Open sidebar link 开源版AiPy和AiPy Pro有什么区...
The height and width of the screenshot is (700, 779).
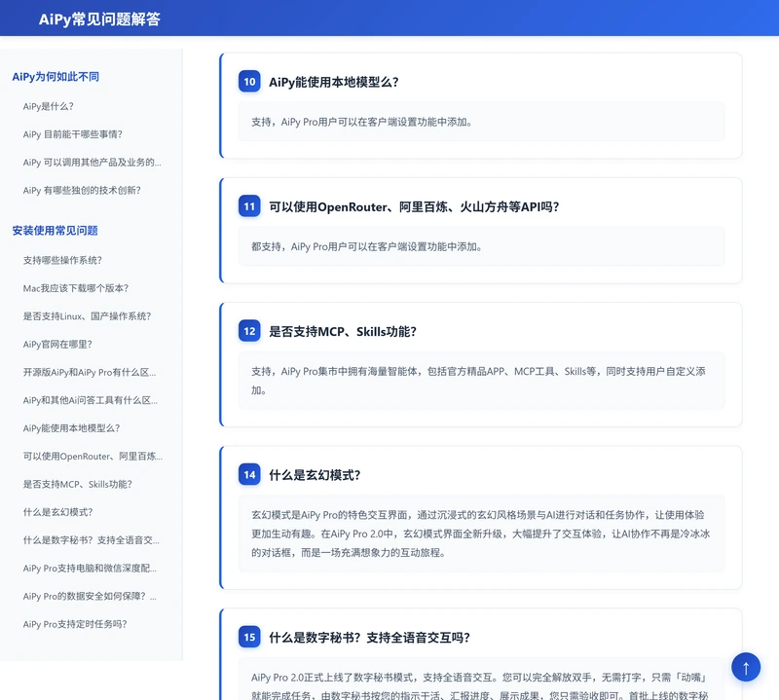(90, 372)
